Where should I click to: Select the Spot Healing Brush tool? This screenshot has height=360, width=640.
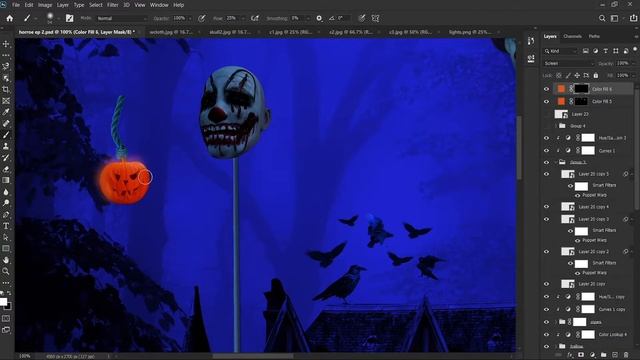(6, 123)
